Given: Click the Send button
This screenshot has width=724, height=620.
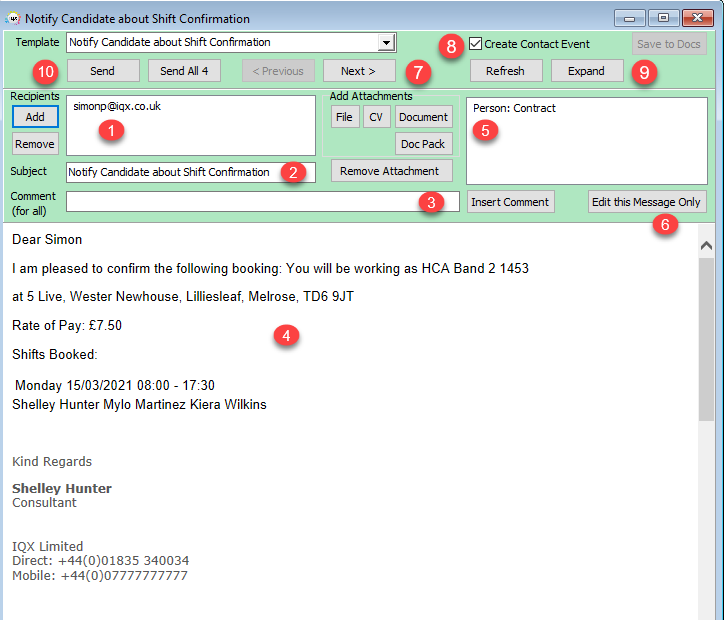Looking at the screenshot, I should tap(103, 71).
